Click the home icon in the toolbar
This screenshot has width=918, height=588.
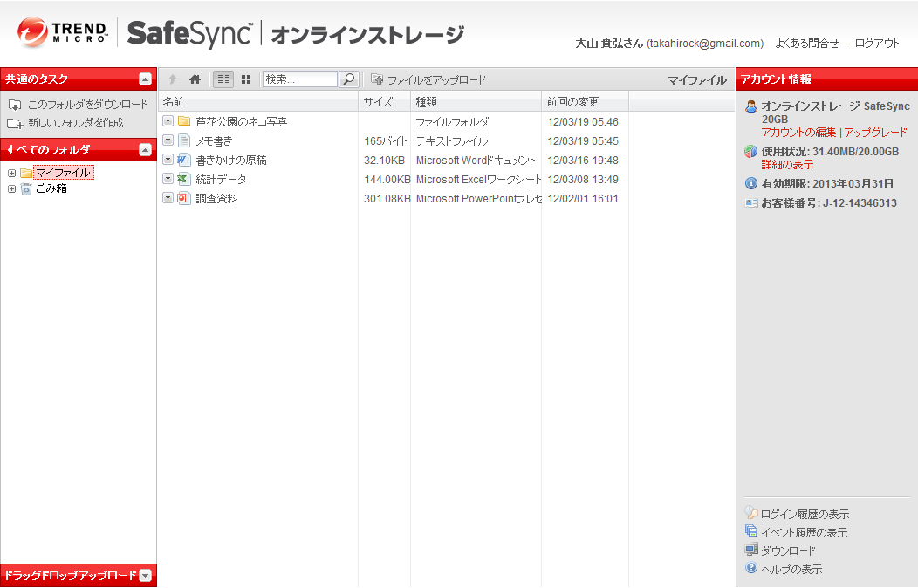point(195,79)
